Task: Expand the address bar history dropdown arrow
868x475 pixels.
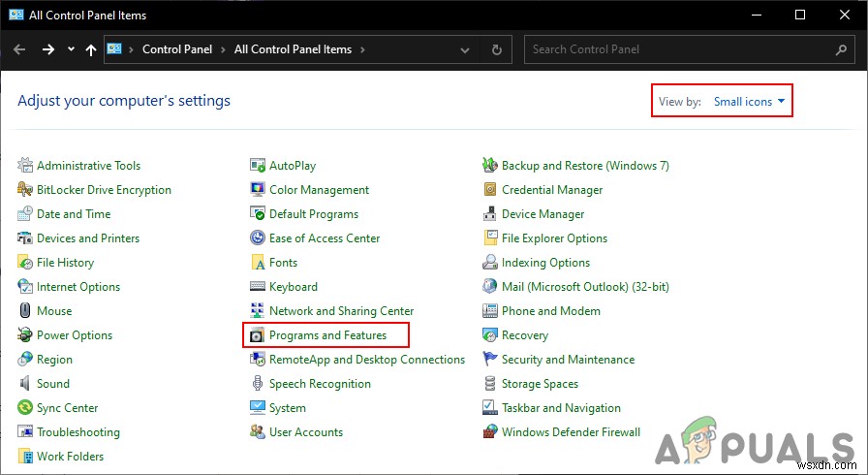Action: pyautogui.click(x=465, y=49)
